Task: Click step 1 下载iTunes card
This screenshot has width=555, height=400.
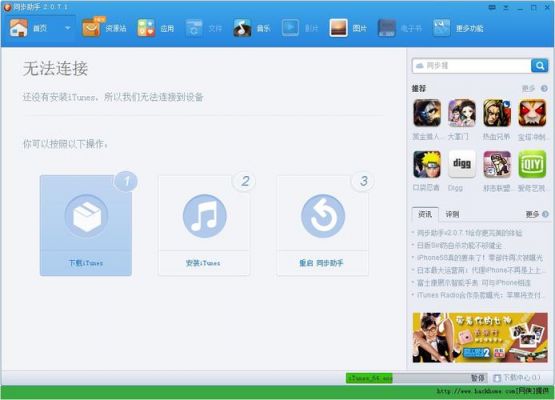Action: click(x=86, y=225)
